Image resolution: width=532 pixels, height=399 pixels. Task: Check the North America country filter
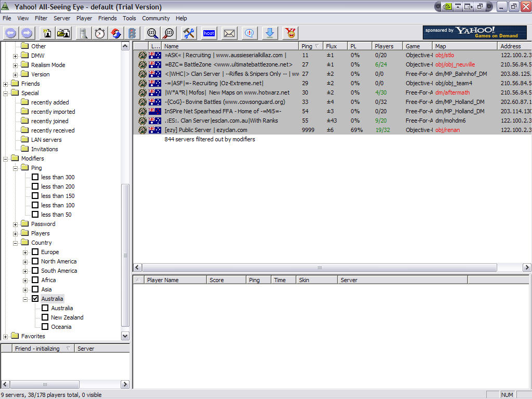35,261
